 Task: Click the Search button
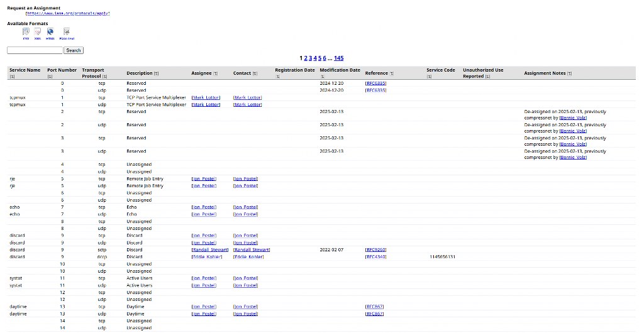pyautogui.click(x=74, y=50)
